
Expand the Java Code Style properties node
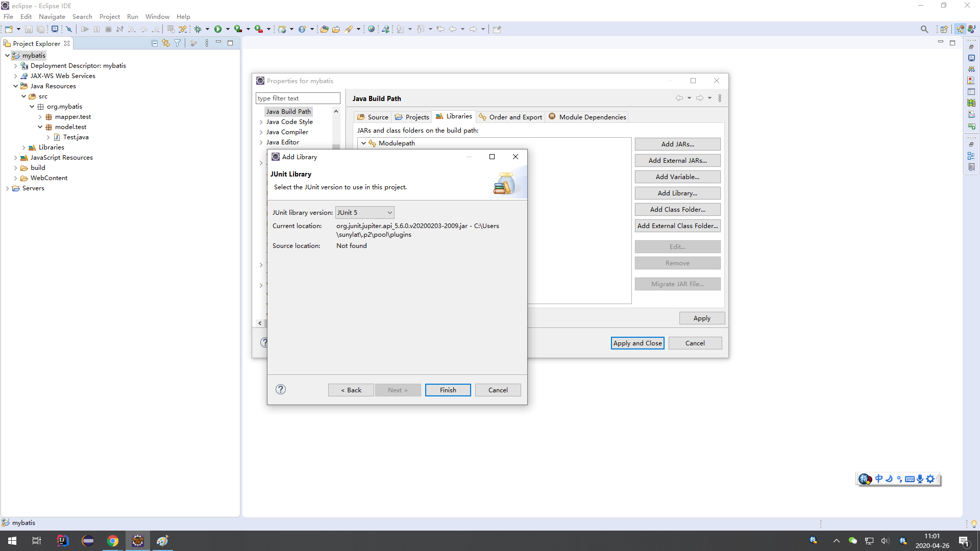[x=261, y=122]
